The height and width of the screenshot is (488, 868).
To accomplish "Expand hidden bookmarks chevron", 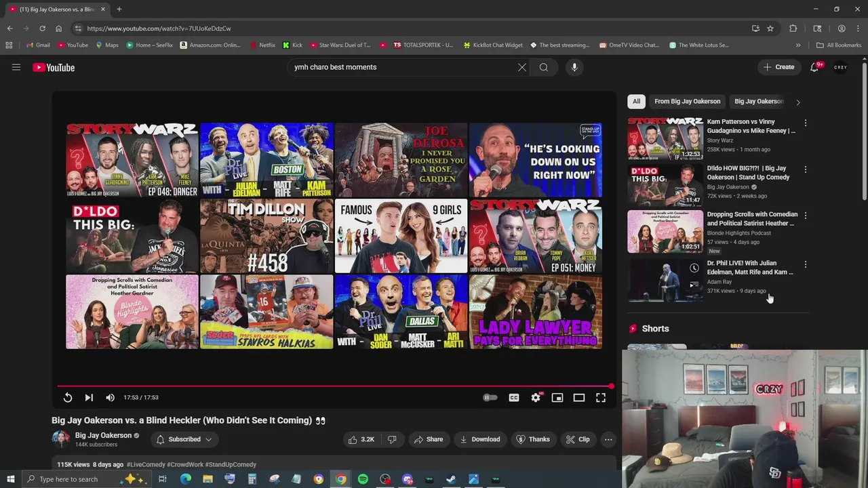I will point(798,45).
